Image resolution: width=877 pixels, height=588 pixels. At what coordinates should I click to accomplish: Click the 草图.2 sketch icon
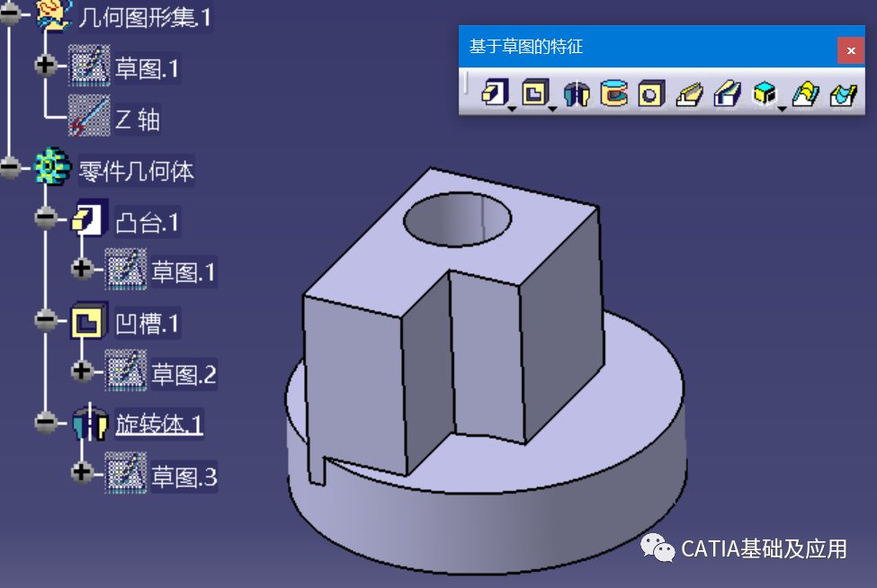click(x=126, y=370)
